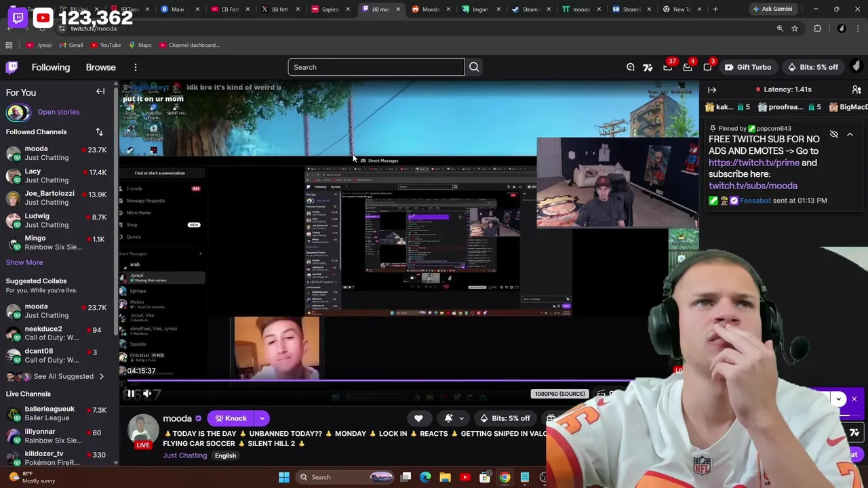Image resolution: width=868 pixels, height=488 pixels.
Task: Open Bits 5% off in top bar
Action: coord(812,67)
